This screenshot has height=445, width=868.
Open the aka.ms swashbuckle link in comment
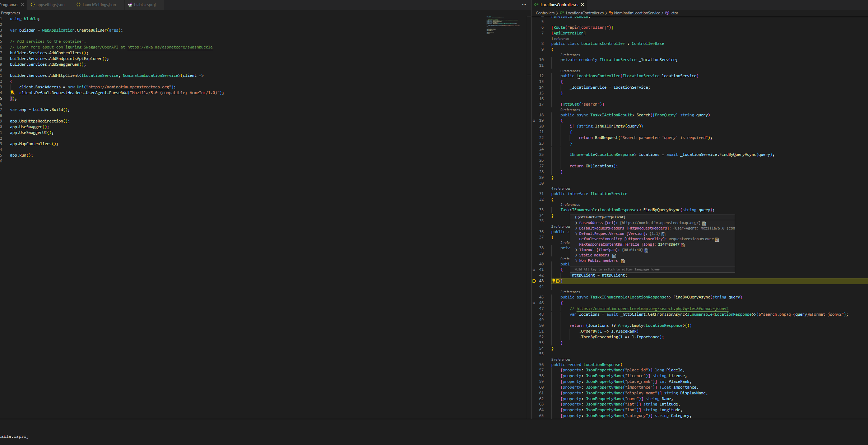(170, 47)
